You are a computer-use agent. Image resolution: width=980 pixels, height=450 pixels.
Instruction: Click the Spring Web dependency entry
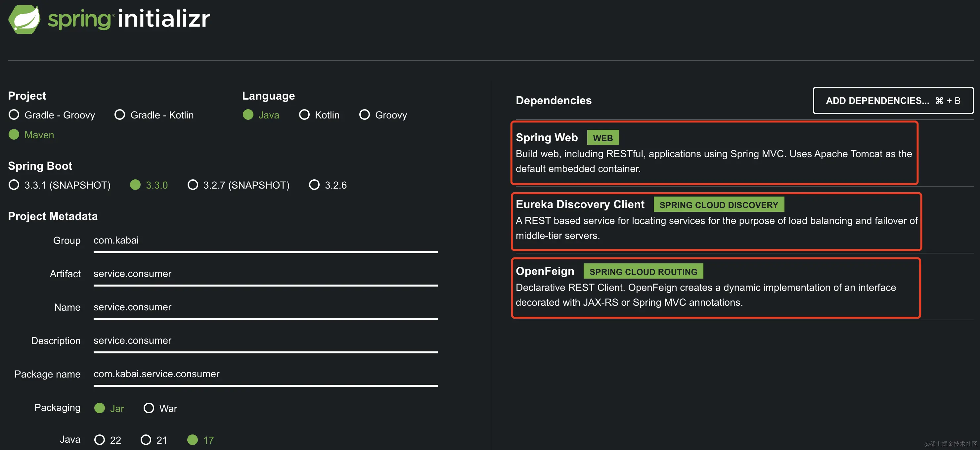[x=714, y=153]
